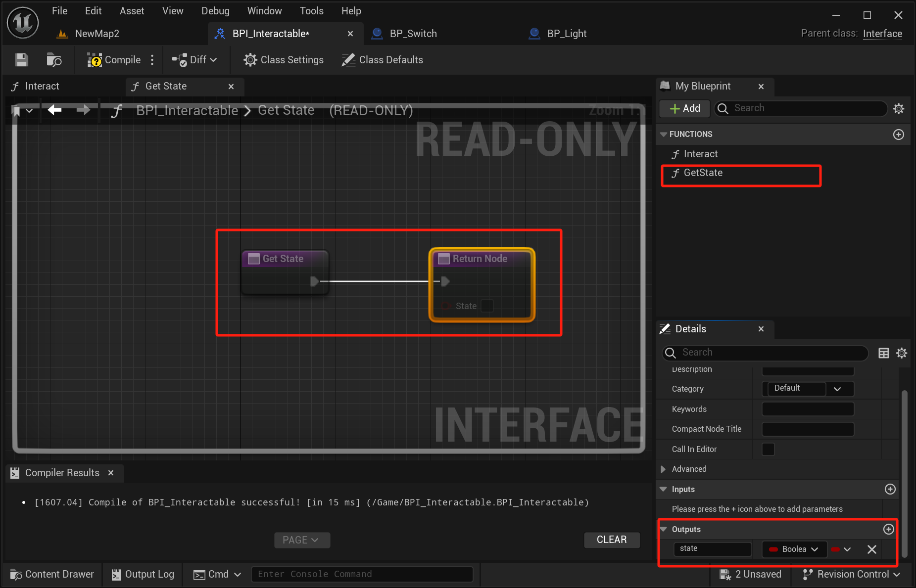Open the Content Drawer
Image resolution: width=916 pixels, height=588 pixels.
click(x=52, y=574)
